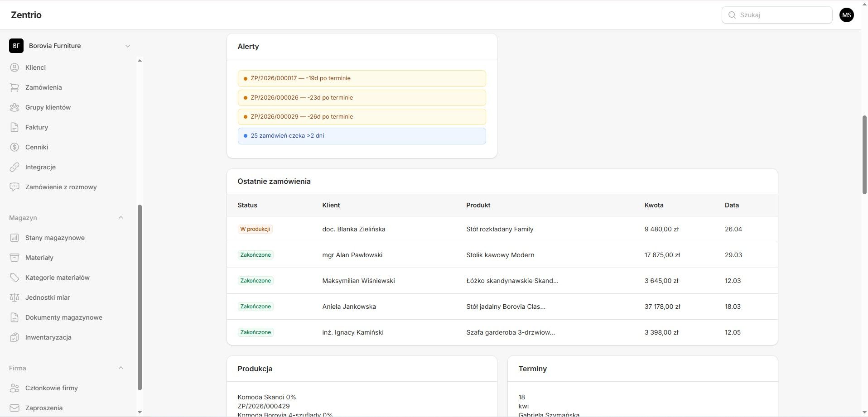The height and width of the screenshot is (417, 868).
Task: Click the Materiały box icon
Action: pos(14,258)
